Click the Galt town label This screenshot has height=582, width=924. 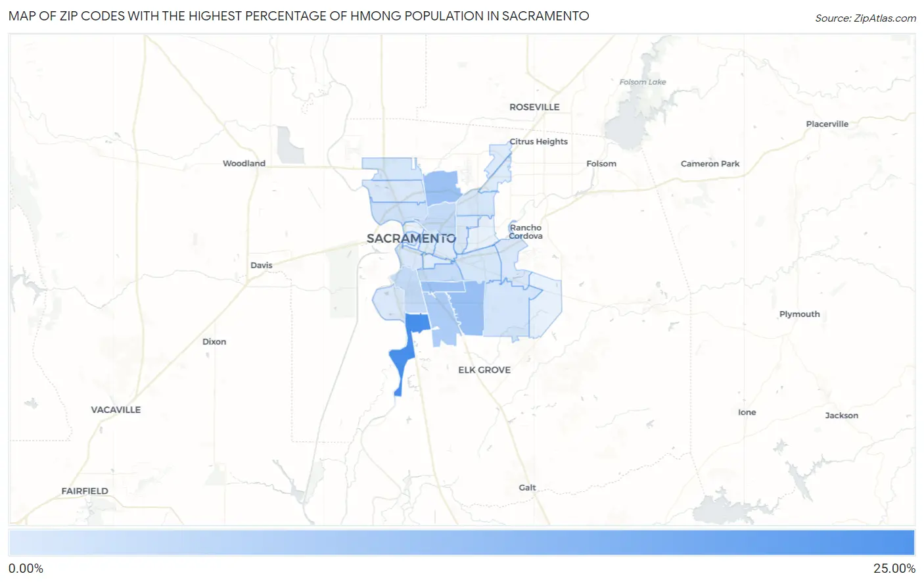527,488
